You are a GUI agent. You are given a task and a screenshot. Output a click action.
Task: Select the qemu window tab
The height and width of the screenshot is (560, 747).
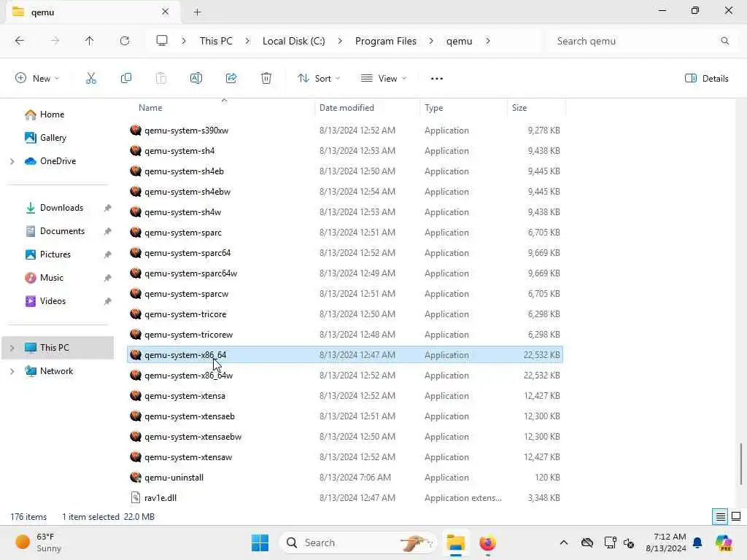(93, 12)
